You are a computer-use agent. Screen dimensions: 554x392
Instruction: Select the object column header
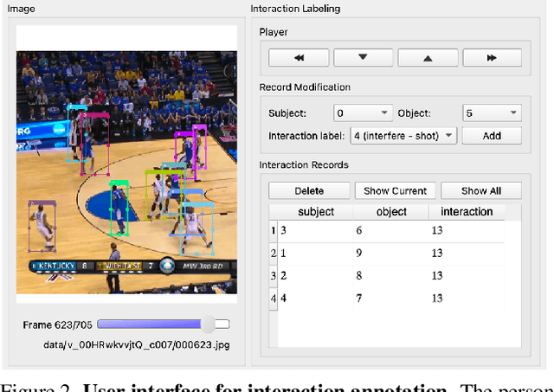391,212
